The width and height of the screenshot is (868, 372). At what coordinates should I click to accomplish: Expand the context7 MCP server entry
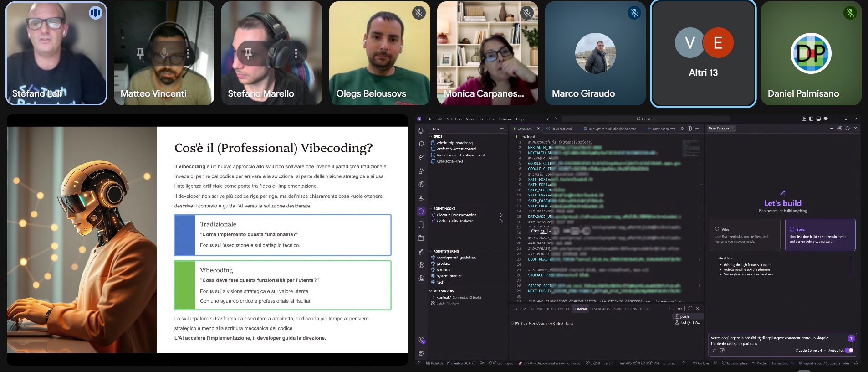pos(433,297)
